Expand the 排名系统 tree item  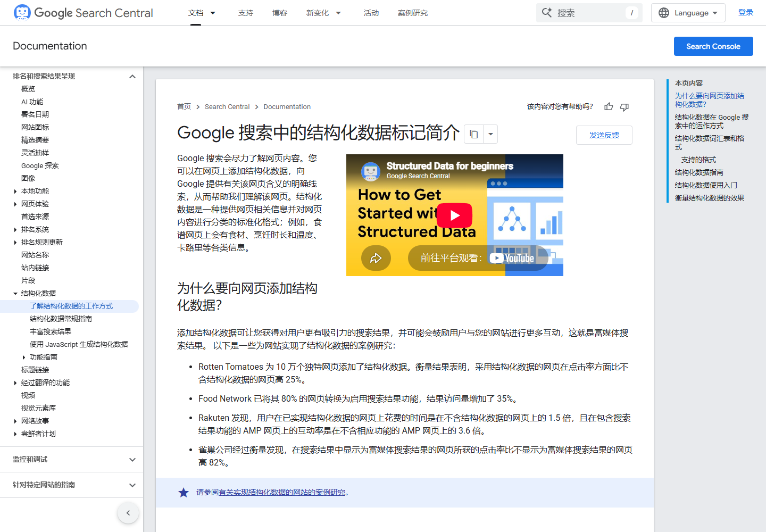tap(15, 230)
